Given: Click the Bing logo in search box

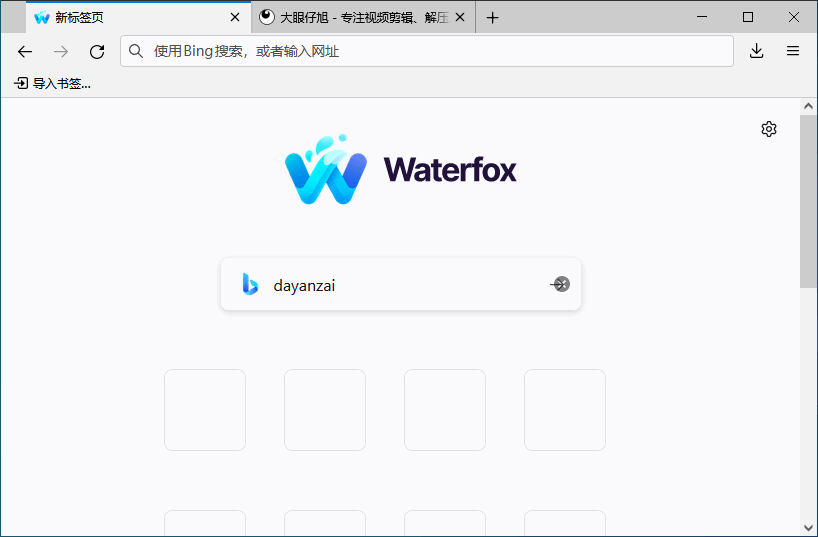Looking at the screenshot, I should tap(250, 284).
